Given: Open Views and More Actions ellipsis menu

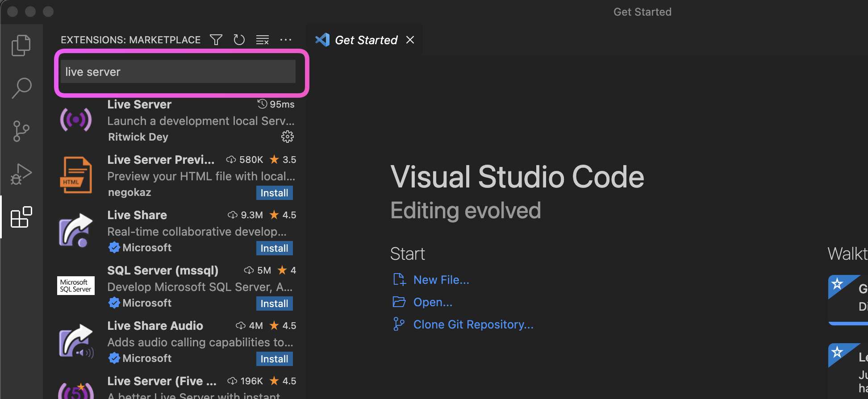Looking at the screenshot, I should (286, 40).
